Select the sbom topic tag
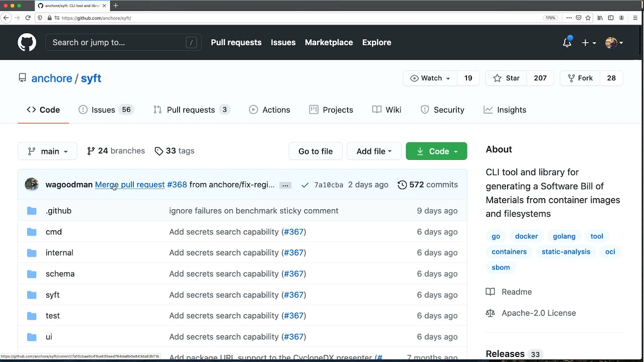 [x=501, y=267]
